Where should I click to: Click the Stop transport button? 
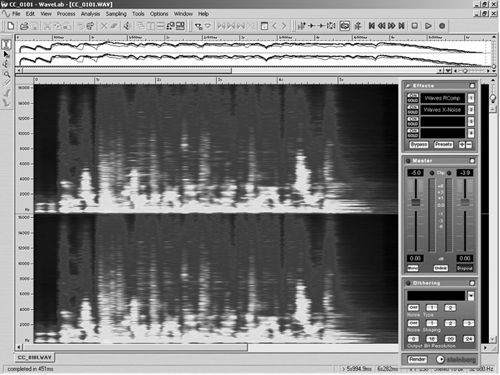[x=415, y=26]
